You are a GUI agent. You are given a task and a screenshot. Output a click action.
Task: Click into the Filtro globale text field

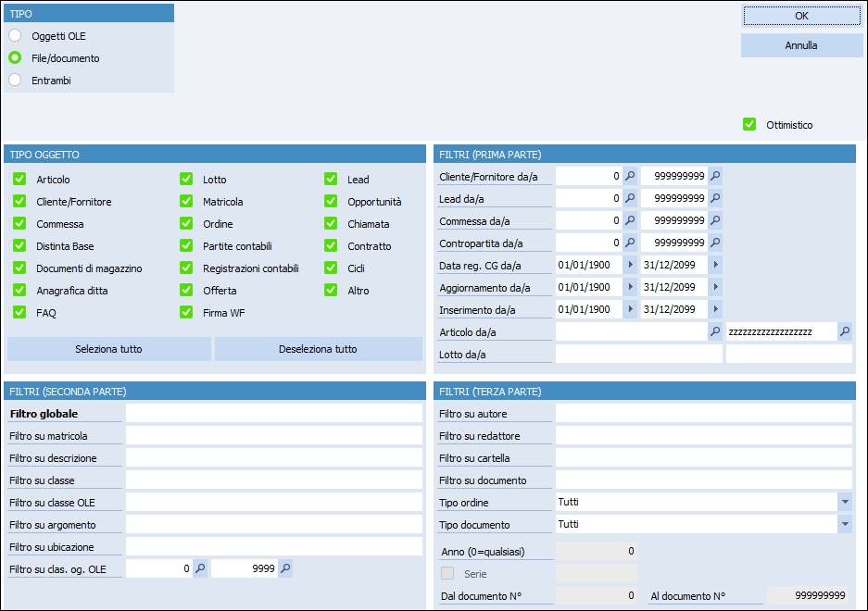coord(273,414)
